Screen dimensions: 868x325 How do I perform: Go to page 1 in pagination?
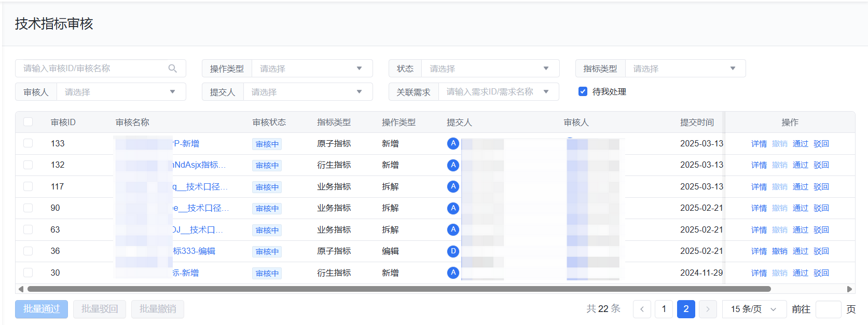[664, 309]
